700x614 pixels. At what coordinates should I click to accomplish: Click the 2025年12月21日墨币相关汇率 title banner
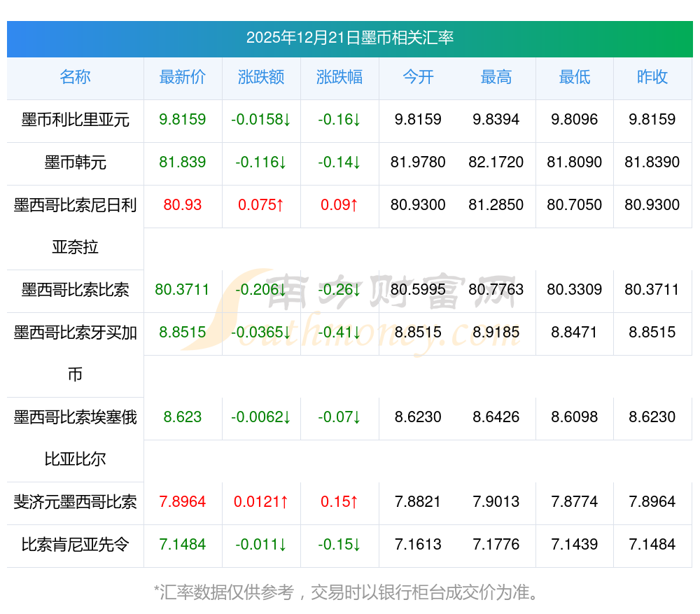[349, 38]
